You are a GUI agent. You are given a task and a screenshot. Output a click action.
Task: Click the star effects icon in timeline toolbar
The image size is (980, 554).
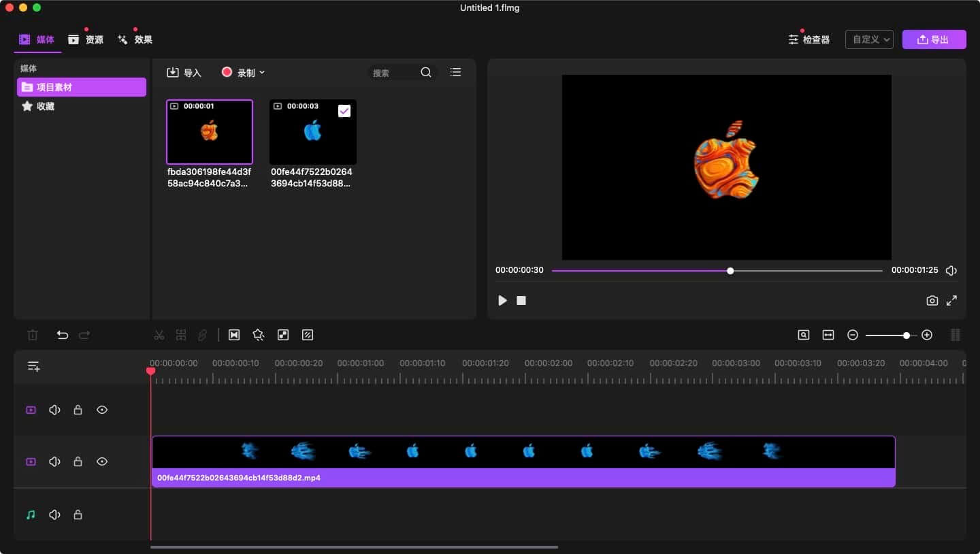pyautogui.click(x=259, y=335)
